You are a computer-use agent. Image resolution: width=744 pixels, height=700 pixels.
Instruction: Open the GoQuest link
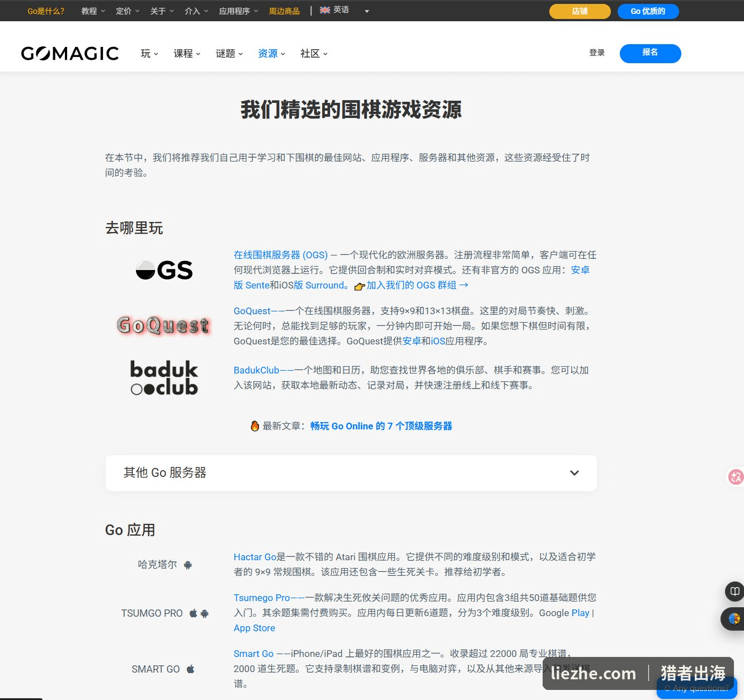click(x=252, y=311)
